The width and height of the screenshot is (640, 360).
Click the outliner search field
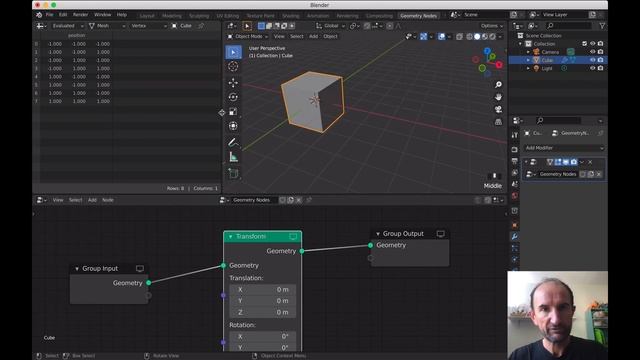pyautogui.click(x=569, y=26)
